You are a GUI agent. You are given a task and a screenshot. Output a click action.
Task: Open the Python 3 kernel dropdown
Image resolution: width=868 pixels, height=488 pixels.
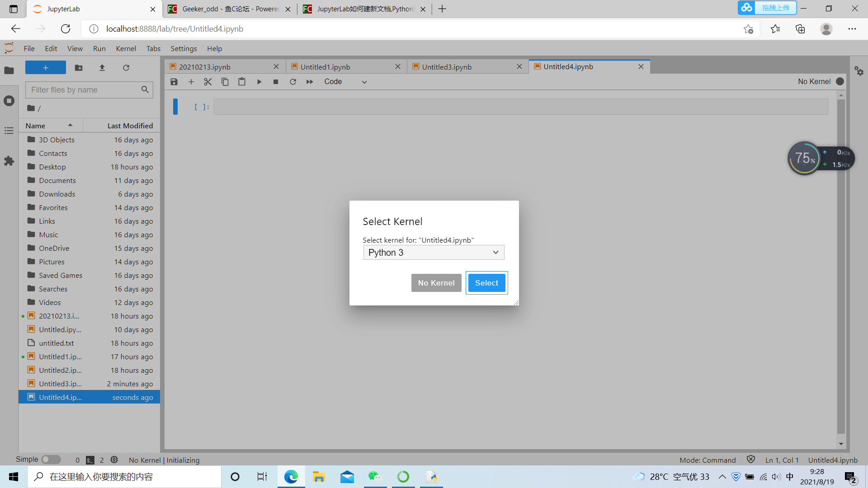coord(434,253)
